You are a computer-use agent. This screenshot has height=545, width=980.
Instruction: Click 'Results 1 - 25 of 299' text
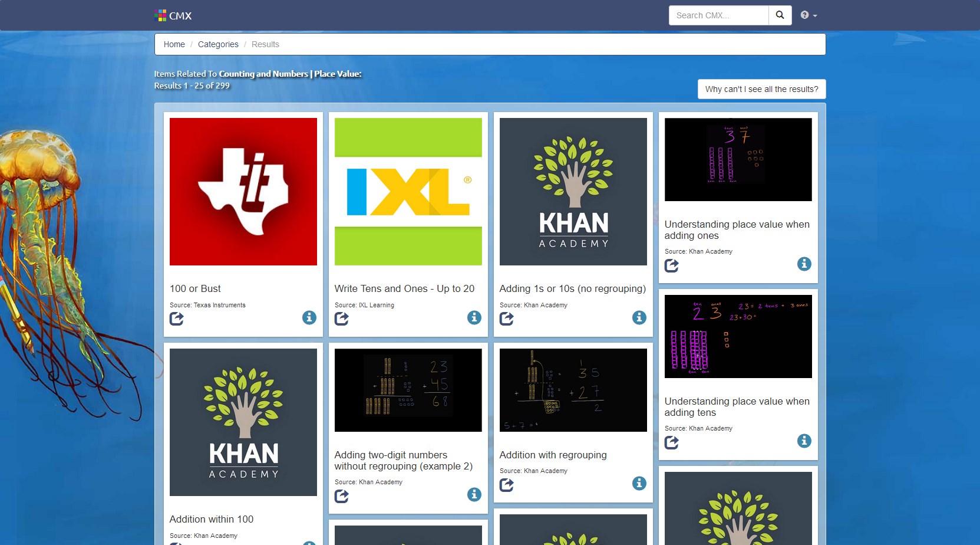[x=192, y=86]
